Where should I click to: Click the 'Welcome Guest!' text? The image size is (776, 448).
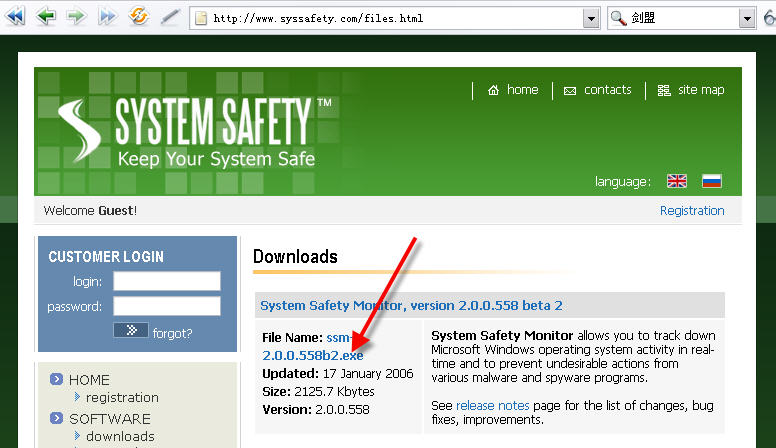point(90,210)
